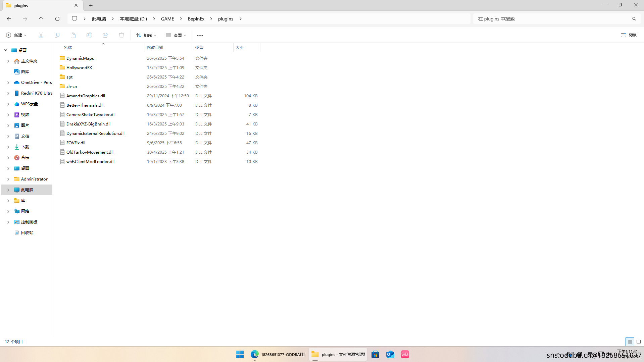Click the PC monitor icon in address bar
644x362 pixels.
tap(75, 19)
